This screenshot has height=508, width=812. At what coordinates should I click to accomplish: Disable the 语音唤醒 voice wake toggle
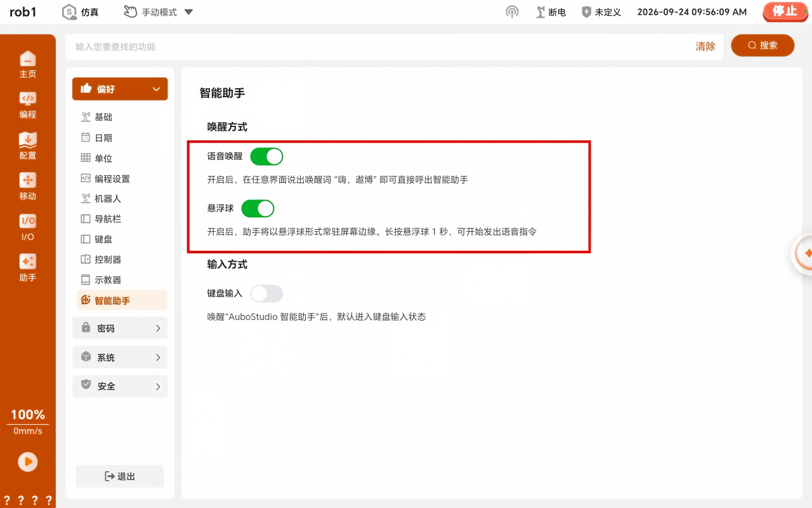266,156
